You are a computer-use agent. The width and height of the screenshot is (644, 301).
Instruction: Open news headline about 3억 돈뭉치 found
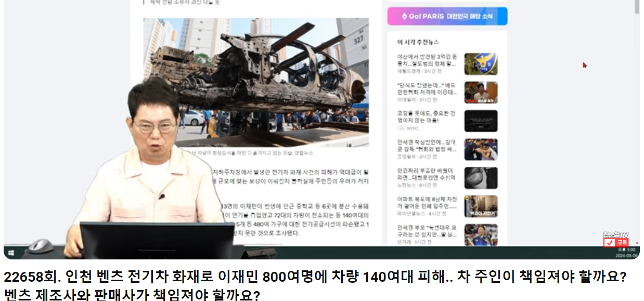point(427,60)
